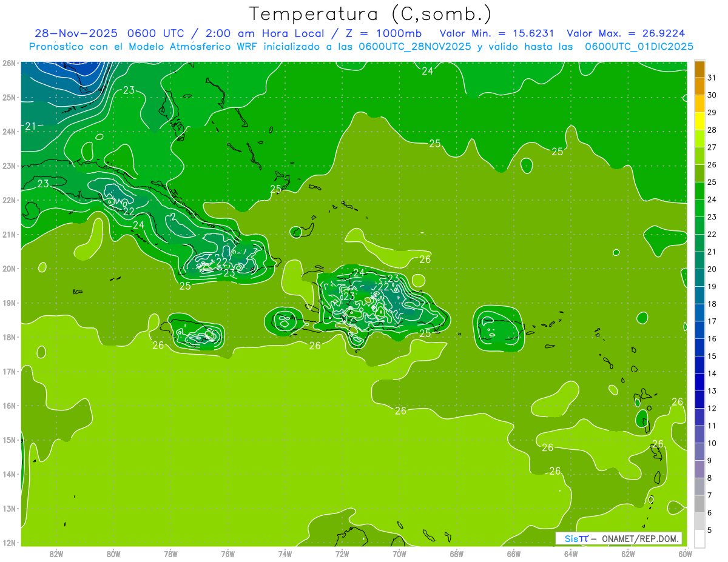Click the 20N latitude axis label
Viewport: 728px width, 562px height.
[8, 269]
